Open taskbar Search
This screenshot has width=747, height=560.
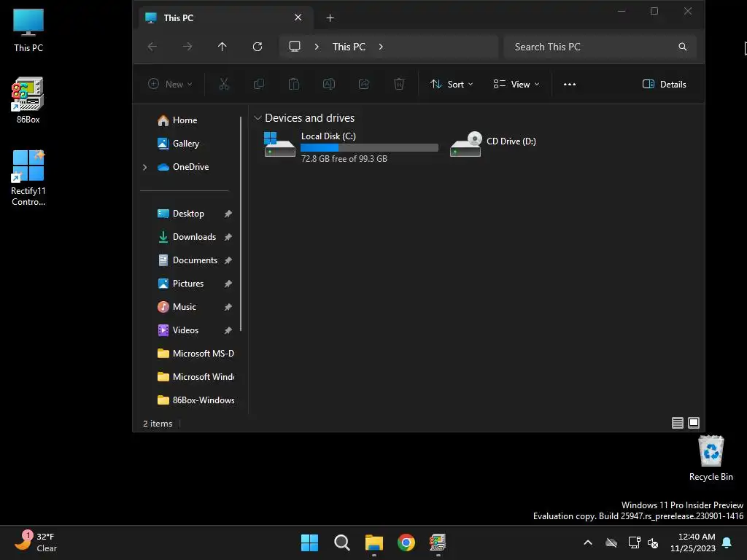pyautogui.click(x=341, y=542)
